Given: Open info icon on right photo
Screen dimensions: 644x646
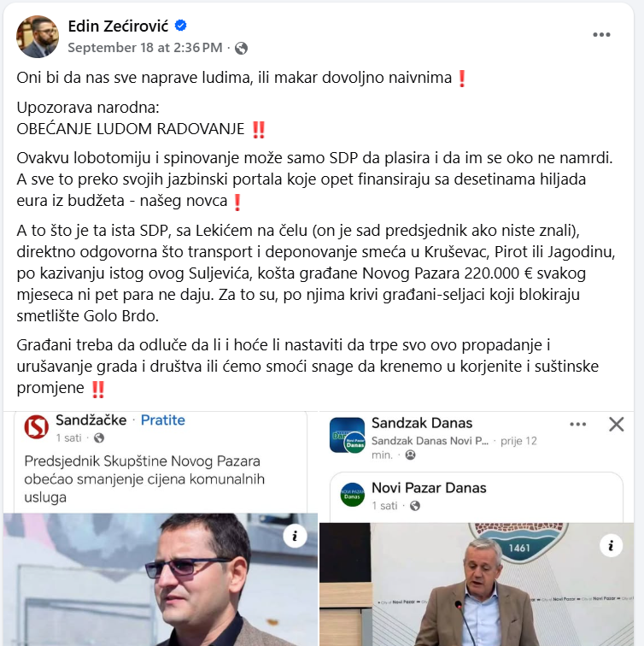Looking at the screenshot, I should pos(611,545).
